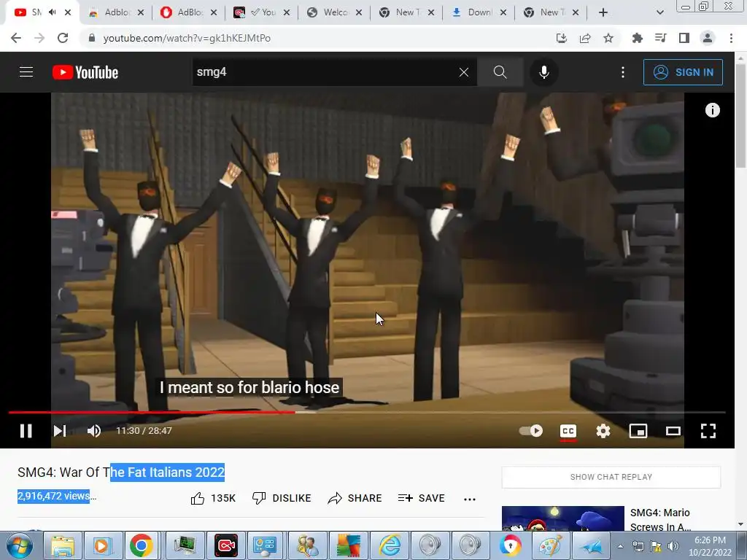Image resolution: width=747 pixels, height=560 pixels.
Task: Open File Explorer from taskbar
Action: pos(63,545)
